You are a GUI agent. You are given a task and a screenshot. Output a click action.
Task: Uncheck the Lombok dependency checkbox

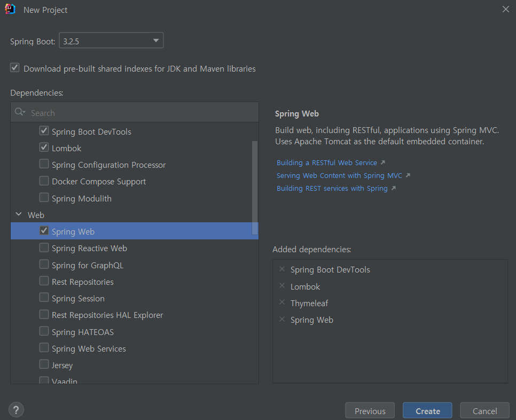pyautogui.click(x=44, y=147)
